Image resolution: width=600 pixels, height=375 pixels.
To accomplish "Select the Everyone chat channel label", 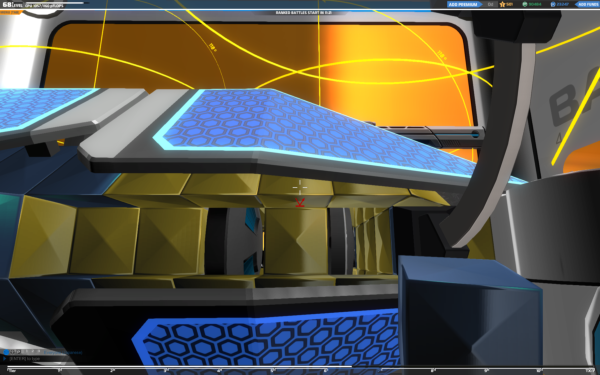I will (x=63, y=352).
